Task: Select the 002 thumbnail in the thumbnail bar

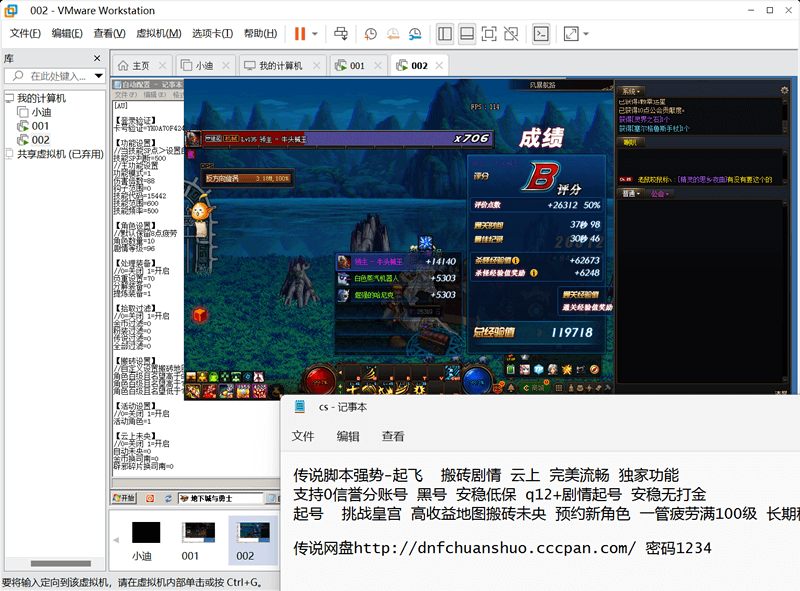Action: click(253, 540)
